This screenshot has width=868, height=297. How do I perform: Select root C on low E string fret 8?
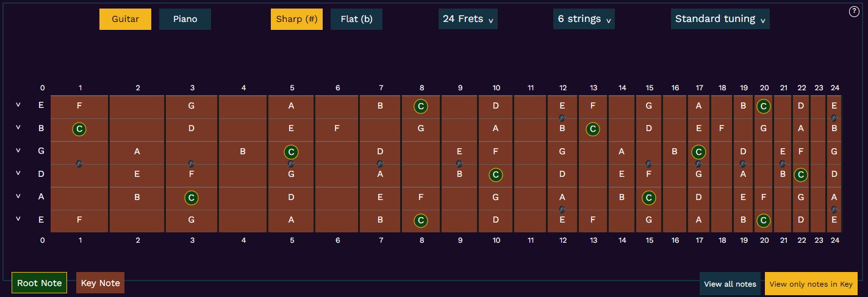(x=420, y=220)
